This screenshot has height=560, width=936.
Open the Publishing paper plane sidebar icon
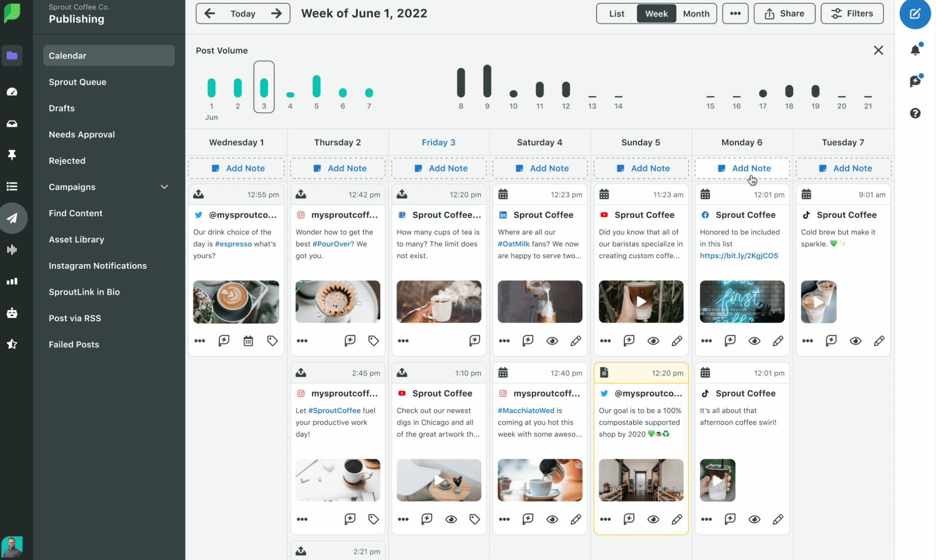coord(13,218)
